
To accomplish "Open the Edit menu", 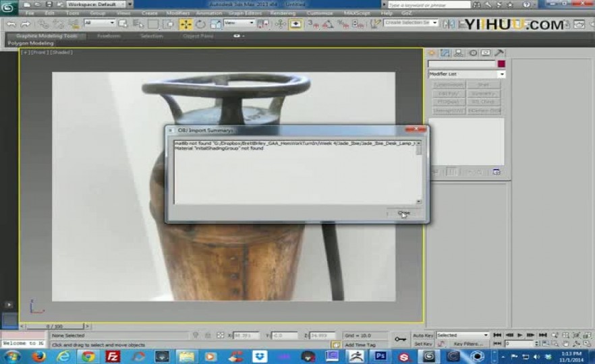I will [x=50, y=13].
